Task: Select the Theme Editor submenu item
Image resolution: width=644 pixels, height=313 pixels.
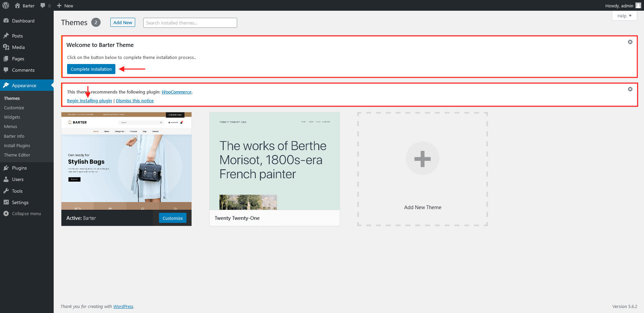Action: click(x=17, y=155)
